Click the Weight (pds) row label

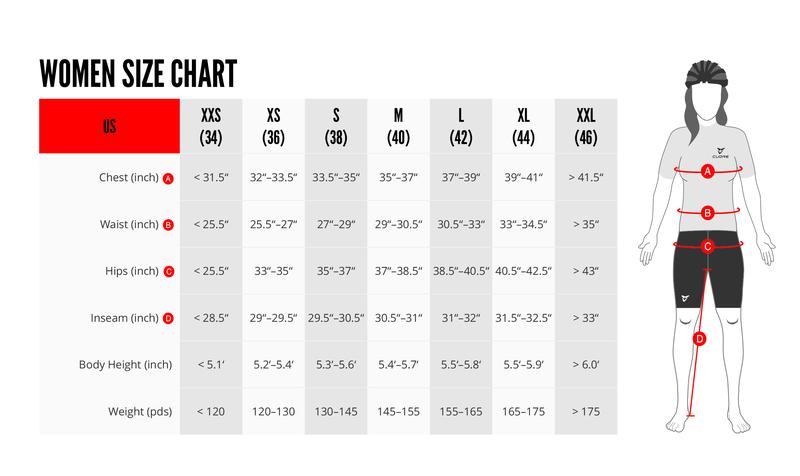(x=140, y=412)
